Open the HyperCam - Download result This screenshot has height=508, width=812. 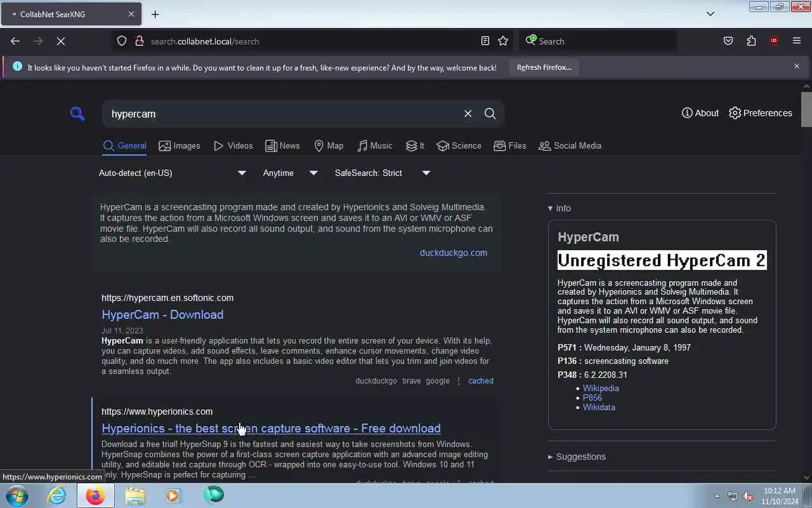(x=162, y=314)
